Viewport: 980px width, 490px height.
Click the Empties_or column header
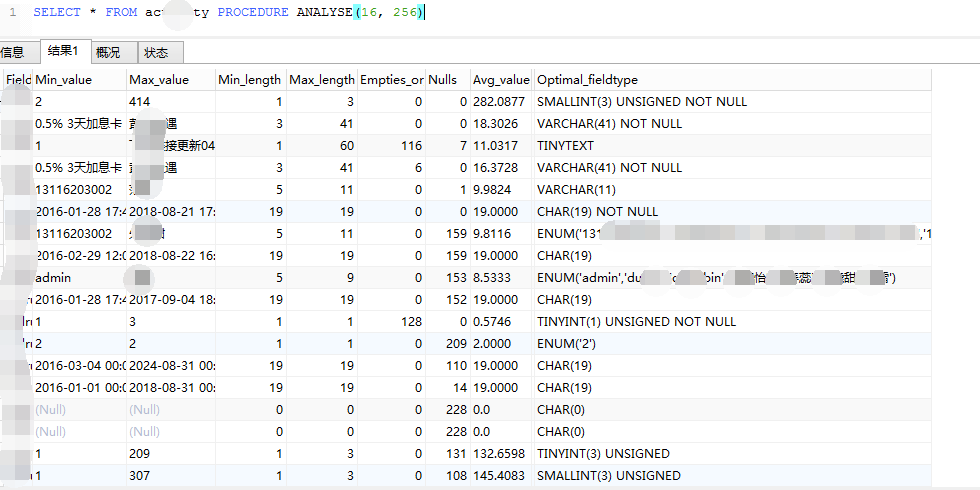click(391, 80)
